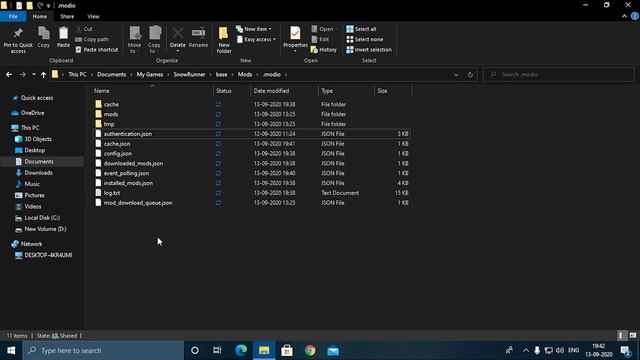Click This PC in the address bar
Screen dimensions: 640x360
77,74
